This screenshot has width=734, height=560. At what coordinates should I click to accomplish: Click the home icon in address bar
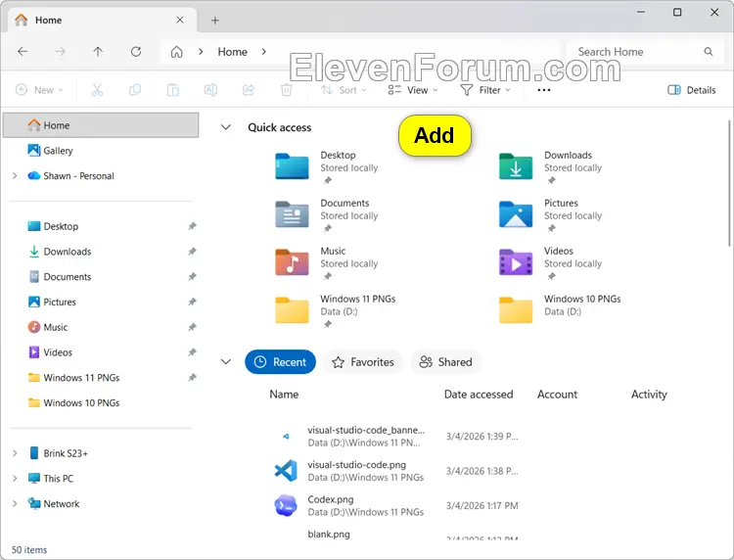pyautogui.click(x=176, y=52)
